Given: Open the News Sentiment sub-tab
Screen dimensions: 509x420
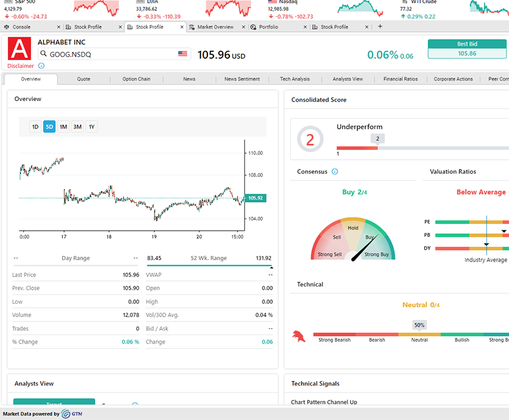Looking at the screenshot, I should coord(242,79).
